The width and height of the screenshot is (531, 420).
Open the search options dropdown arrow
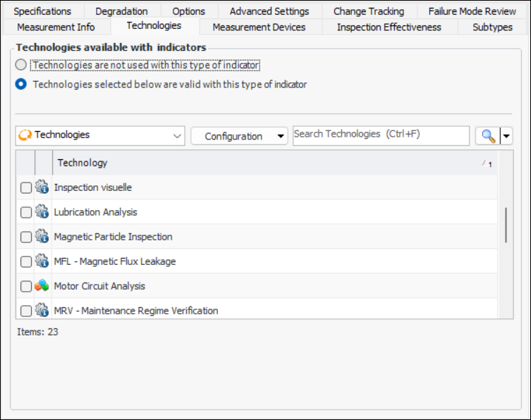(x=506, y=136)
